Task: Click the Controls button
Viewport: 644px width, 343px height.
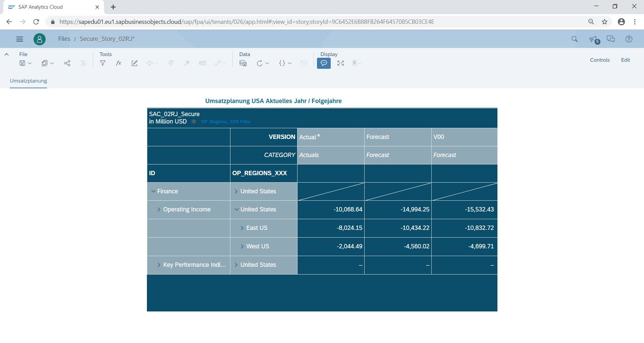Action: (600, 60)
